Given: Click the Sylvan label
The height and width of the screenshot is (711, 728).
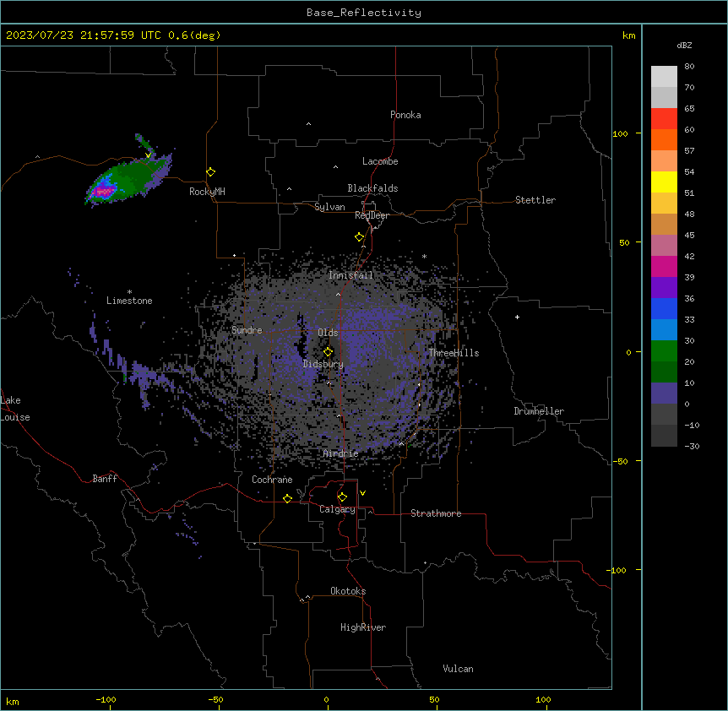Looking at the screenshot, I should pos(329,207).
